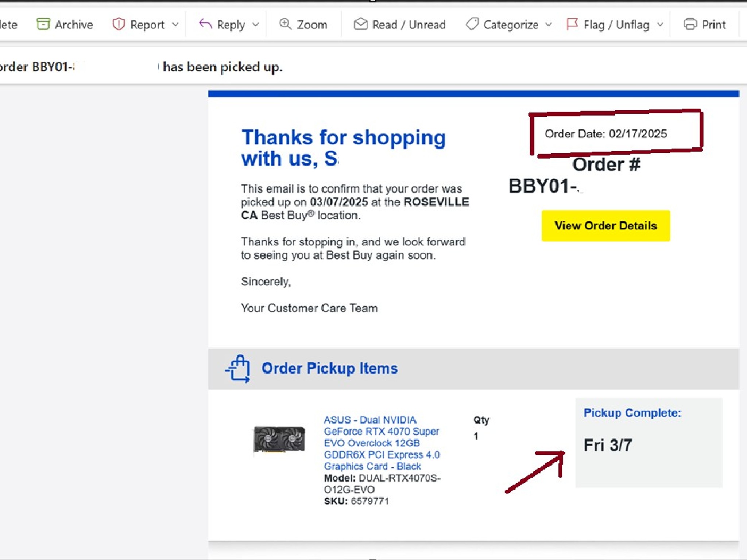Click the Zoom magnifier icon
This screenshot has height=560, width=747.
click(285, 24)
